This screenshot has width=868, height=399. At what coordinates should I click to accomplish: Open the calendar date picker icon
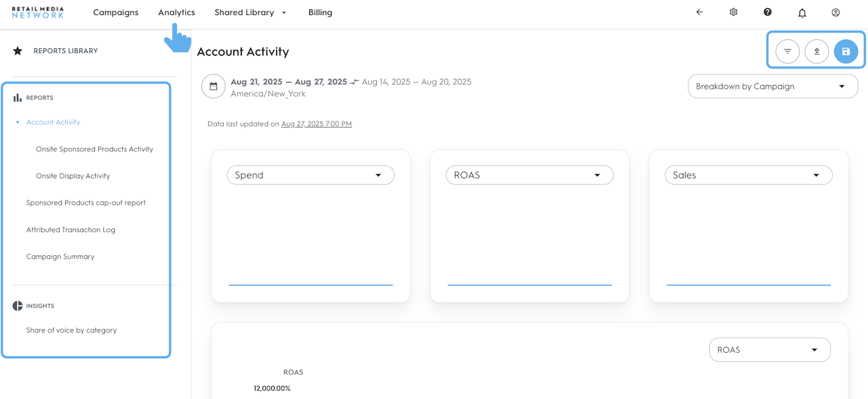click(213, 87)
